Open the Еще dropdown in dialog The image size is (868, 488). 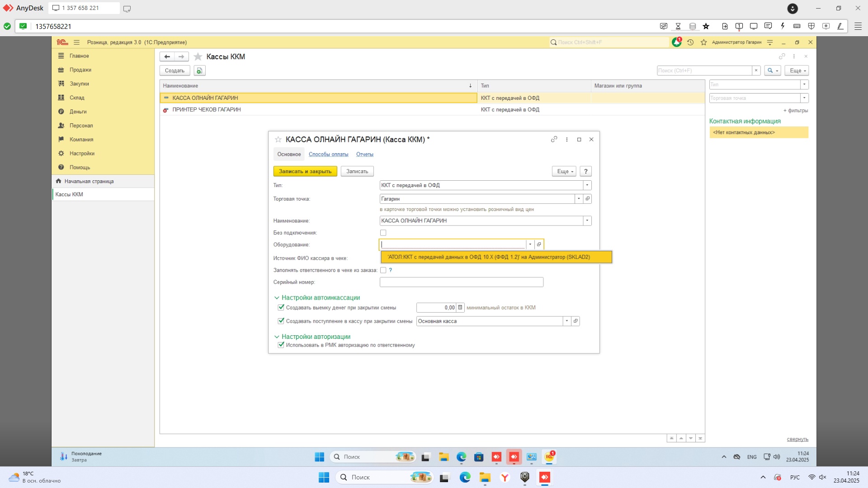coord(564,172)
